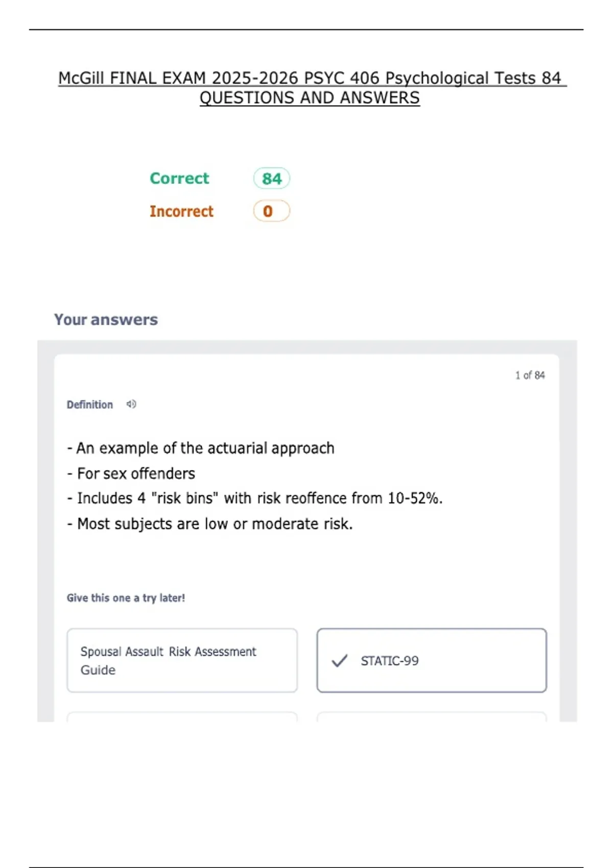Click the Definition label on the card
Image resolution: width=613 pixels, height=868 pixels.
point(90,405)
